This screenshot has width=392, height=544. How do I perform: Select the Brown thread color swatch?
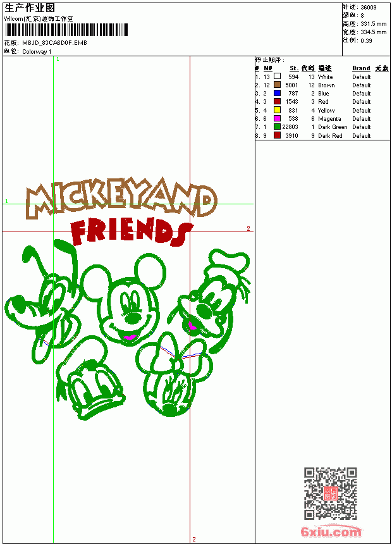(x=277, y=85)
